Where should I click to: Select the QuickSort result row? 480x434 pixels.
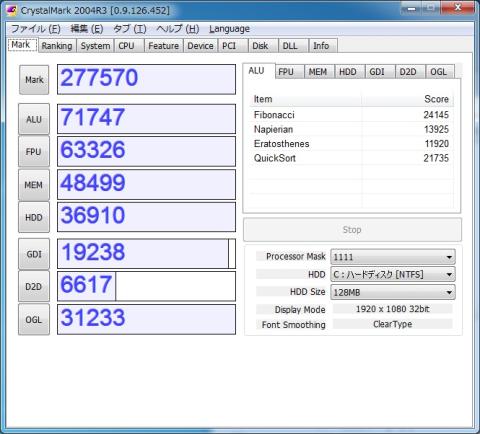click(x=351, y=158)
